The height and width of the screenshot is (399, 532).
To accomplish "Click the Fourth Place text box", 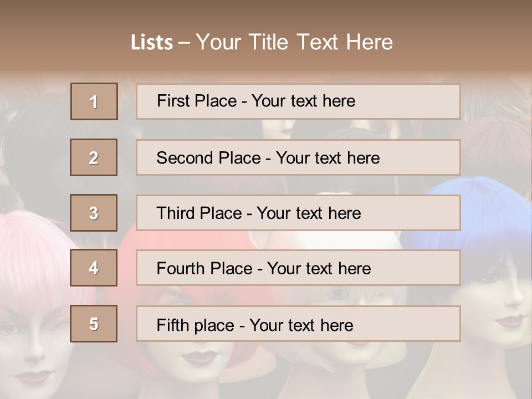I will pos(298,268).
